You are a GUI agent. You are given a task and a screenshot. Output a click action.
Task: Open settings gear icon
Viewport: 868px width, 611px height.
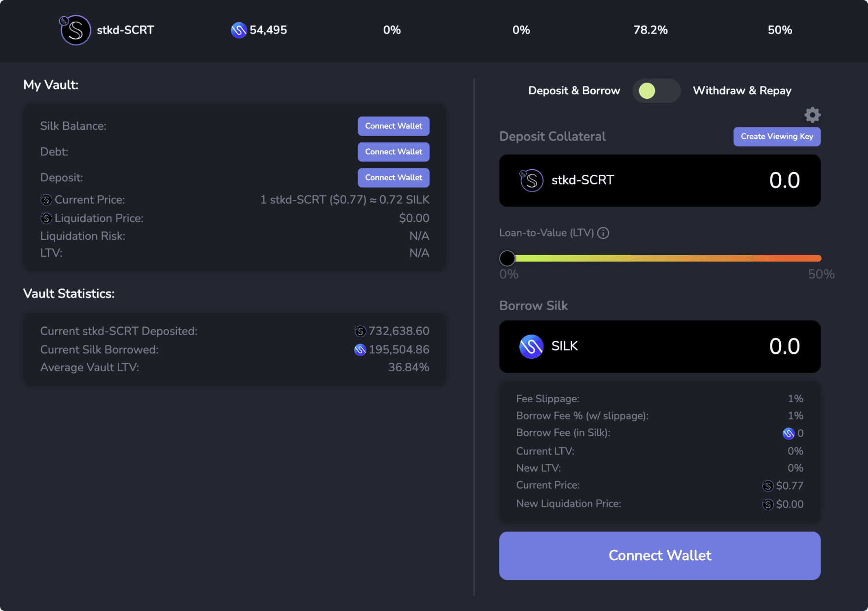812,115
